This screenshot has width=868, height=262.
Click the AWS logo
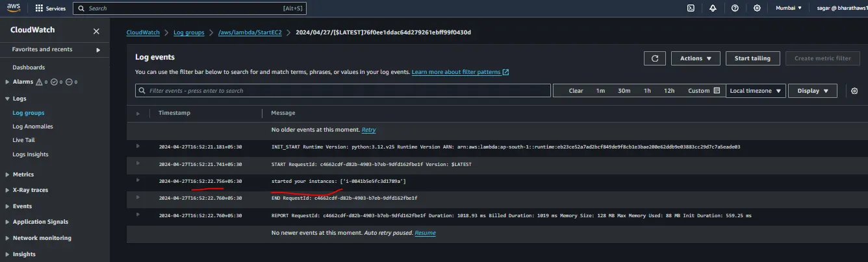(14, 8)
